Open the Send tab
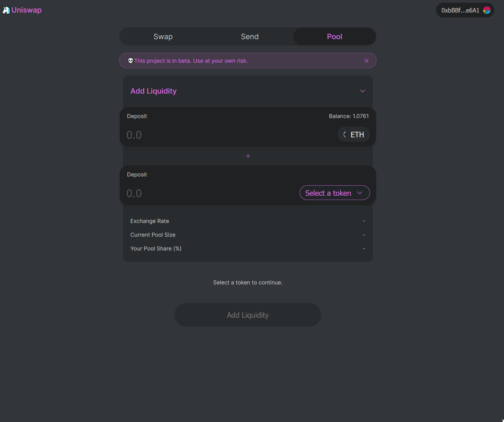Image resolution: width=504 pixels, height=422 pixels. (x=250, y=36)
